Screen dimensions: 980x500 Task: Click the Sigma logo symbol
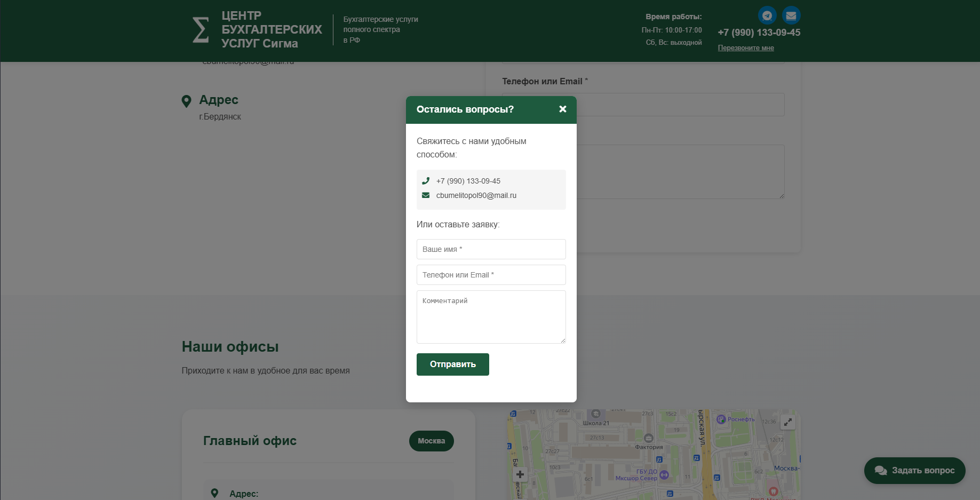[201, 30]
